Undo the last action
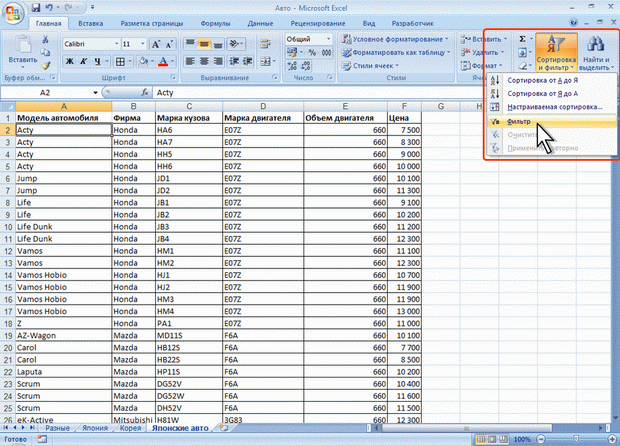620x446 pixels. click(49, 8)
